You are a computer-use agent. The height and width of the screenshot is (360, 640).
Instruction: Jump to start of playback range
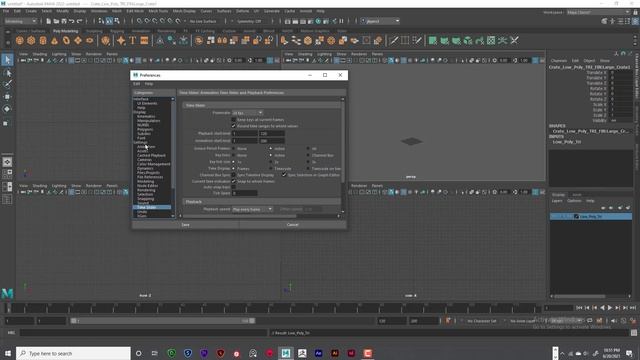579,308
